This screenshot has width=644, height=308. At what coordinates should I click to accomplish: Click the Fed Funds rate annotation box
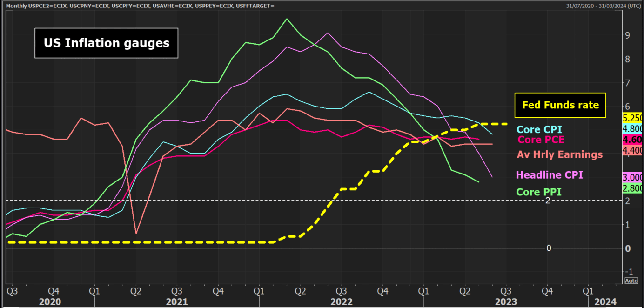coord(560,105)
